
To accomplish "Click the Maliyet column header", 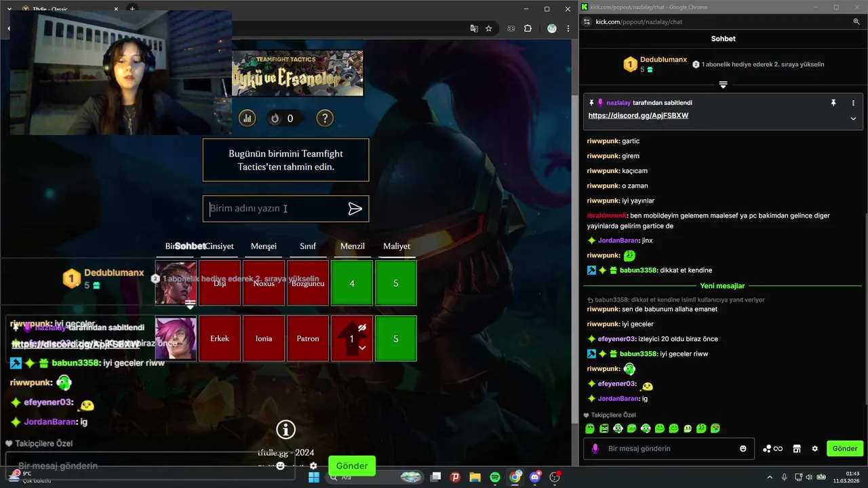I will pyautogui.click(x=396, y=246).
